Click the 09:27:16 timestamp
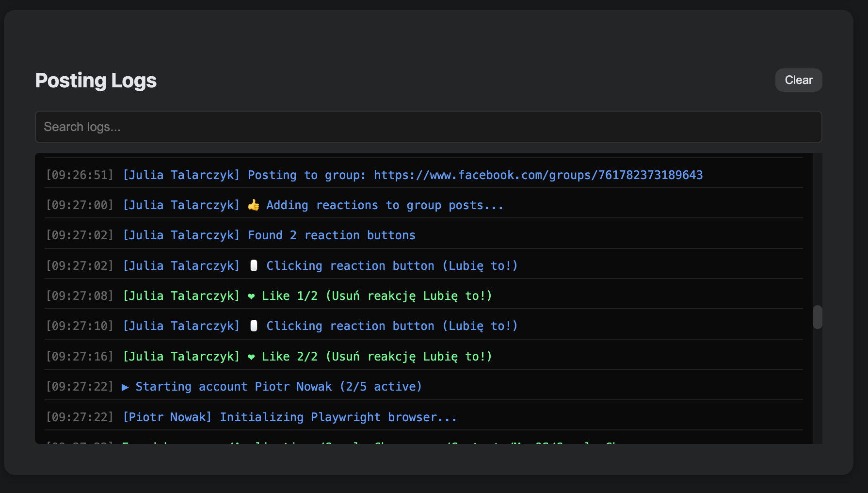This screenshot has height=493, width=868. 80,357
